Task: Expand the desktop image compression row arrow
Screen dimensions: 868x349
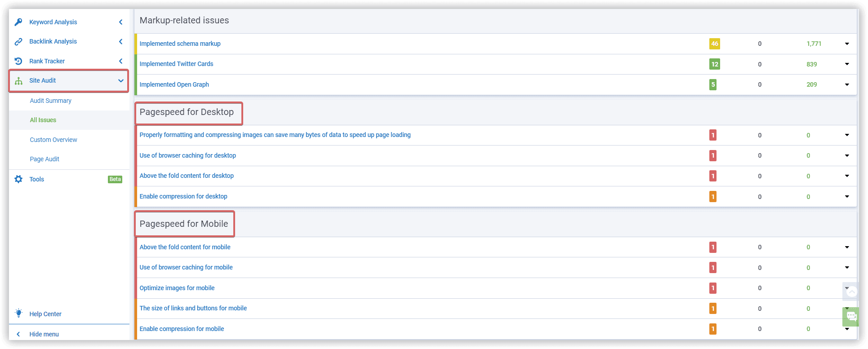Action: [x=847, y=135]
